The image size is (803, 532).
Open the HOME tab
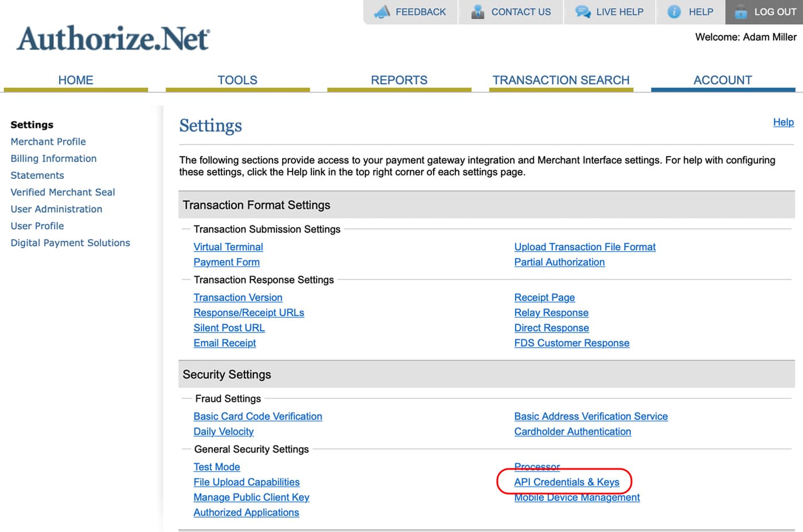[76, 80]
